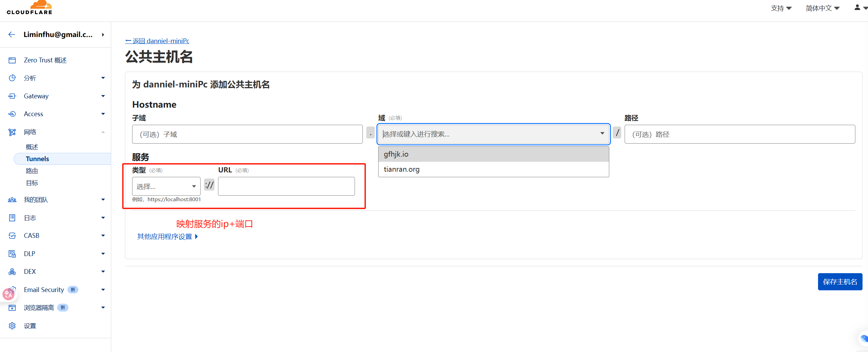Select the gfhjk.io domain option
Screen dimensions: 868x352
494,154
